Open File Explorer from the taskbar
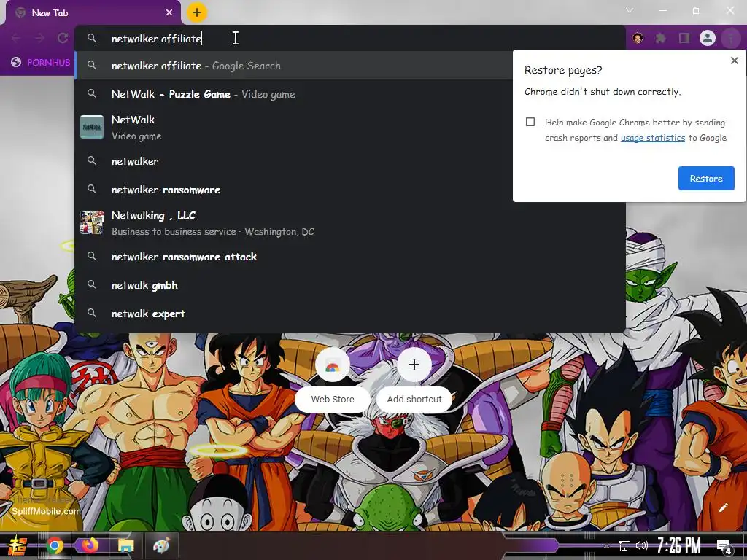 pyautogui.click(x=125, y=545)
